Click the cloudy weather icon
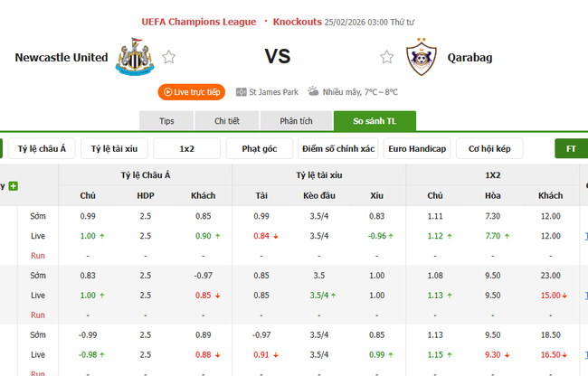588x376 pixels. click(x=313, y=91)
